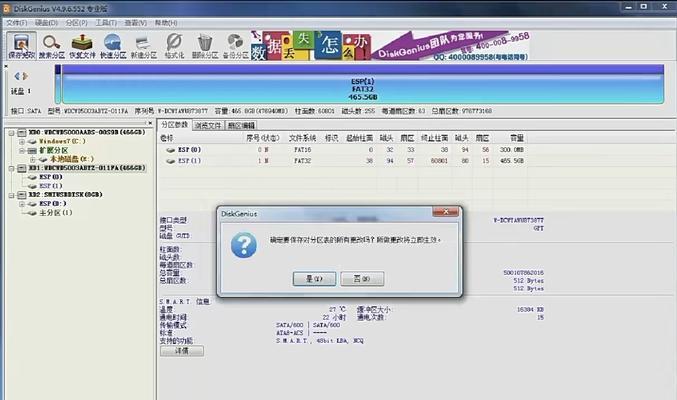Close the left tree panel with small x
Image resolution: width=677 pixels, height=400 pixels.
pyautogui.click(x=150, y=123)
